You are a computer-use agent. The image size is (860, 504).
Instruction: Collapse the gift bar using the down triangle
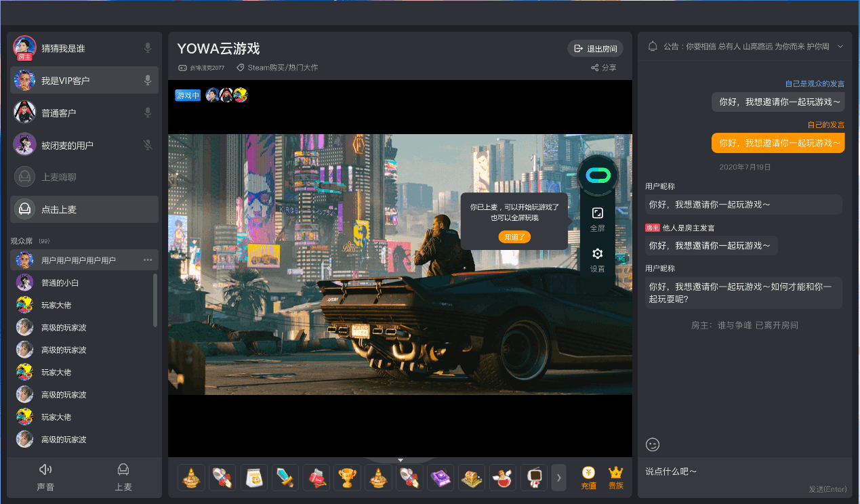[x=401, y=460]
